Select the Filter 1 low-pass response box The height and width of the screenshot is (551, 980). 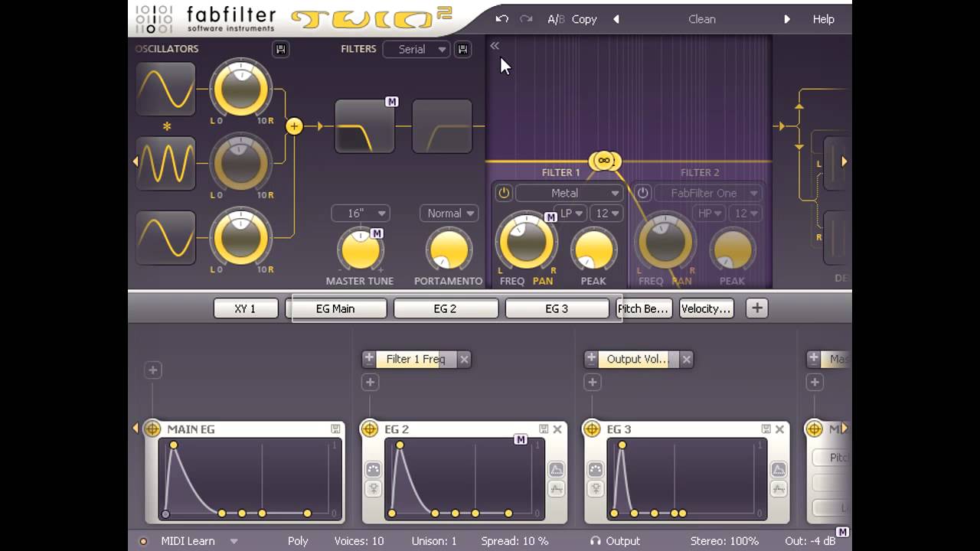[364, 126]
